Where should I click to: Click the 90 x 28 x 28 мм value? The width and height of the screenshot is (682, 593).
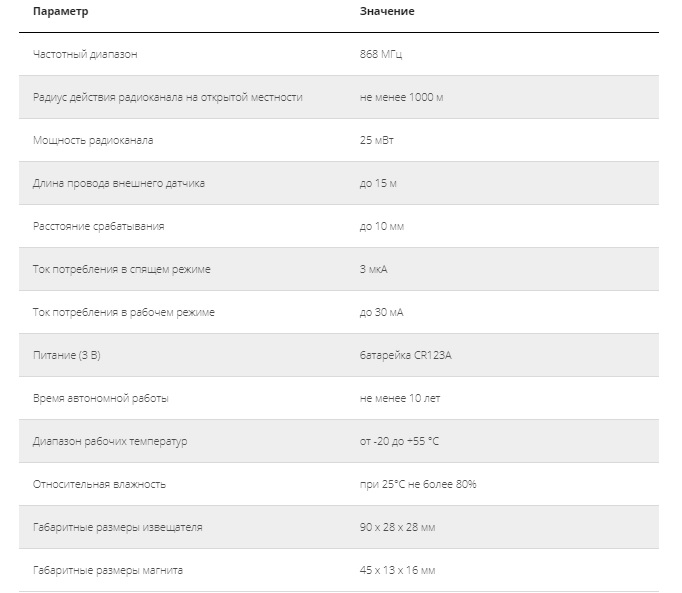pos(397,528)
